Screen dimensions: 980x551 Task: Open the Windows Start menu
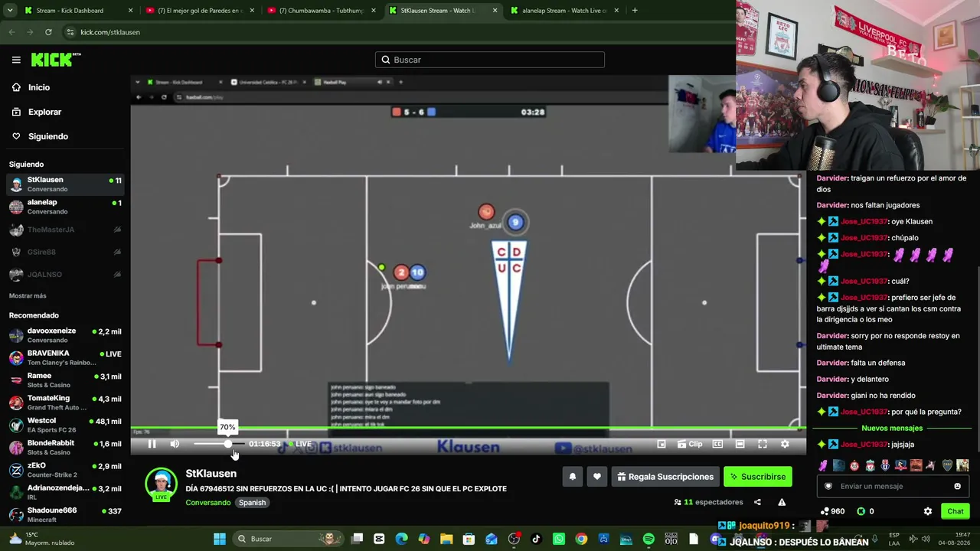pyautogui.click(x=220, y=539)
